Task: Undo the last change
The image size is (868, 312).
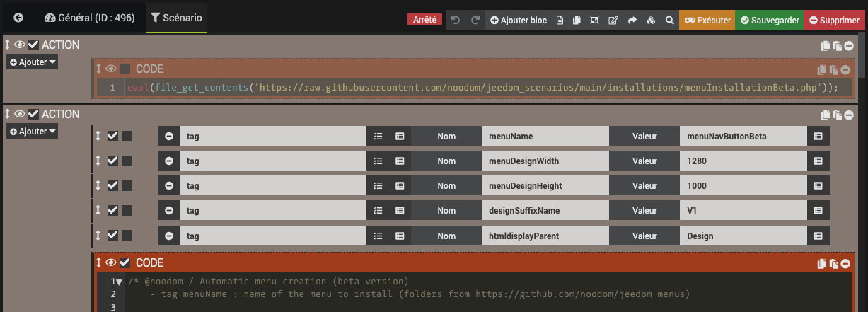Action: 455,21
